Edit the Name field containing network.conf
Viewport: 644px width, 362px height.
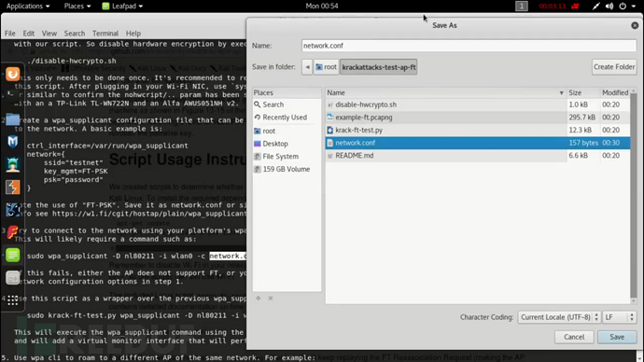click(469, 46)
